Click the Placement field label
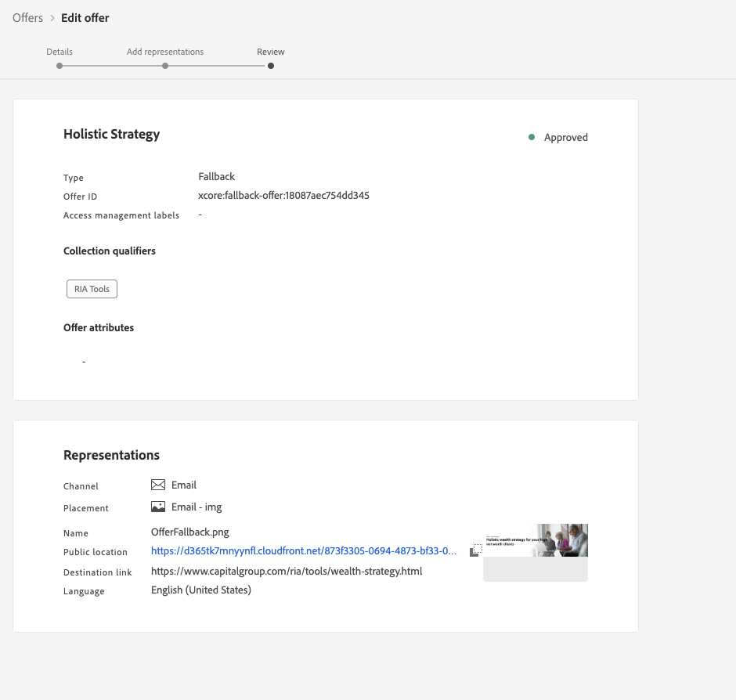 [x=86, y=508]
